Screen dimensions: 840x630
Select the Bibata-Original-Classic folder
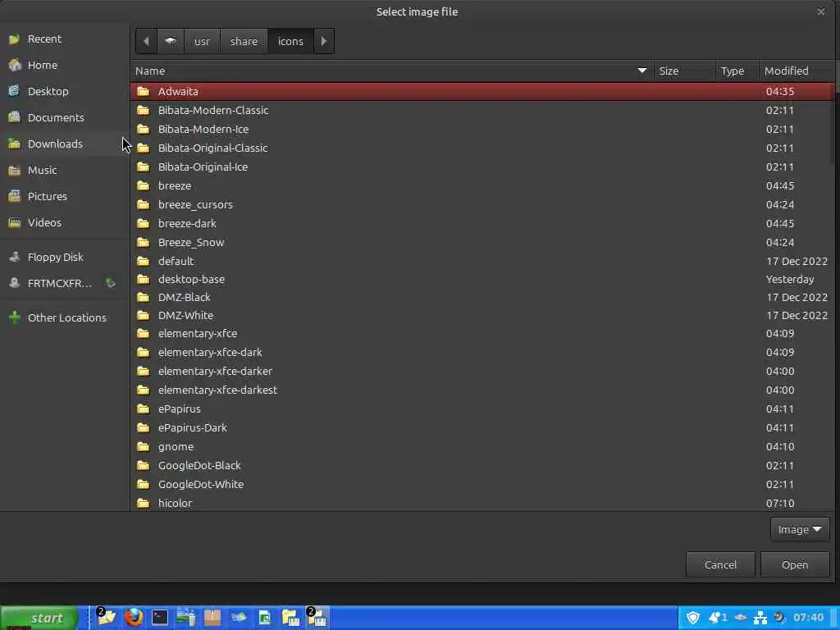[x=481, y=148]
